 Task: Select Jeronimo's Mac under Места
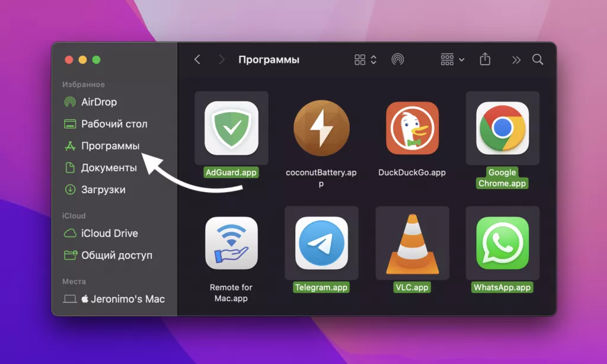(x=116, y=299)
